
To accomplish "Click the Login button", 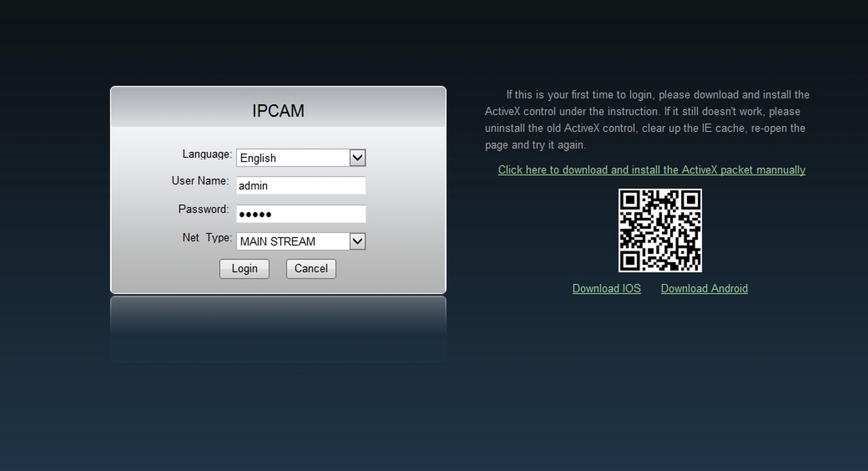I will point(244,269).
